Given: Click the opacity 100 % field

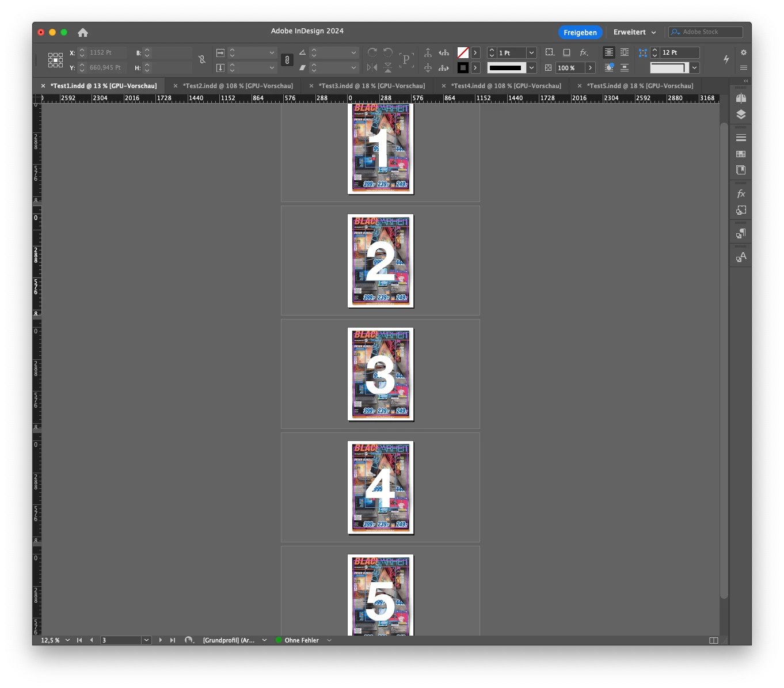Looking at the screenshot, I should pyautogui.click(x=570, y=68).
